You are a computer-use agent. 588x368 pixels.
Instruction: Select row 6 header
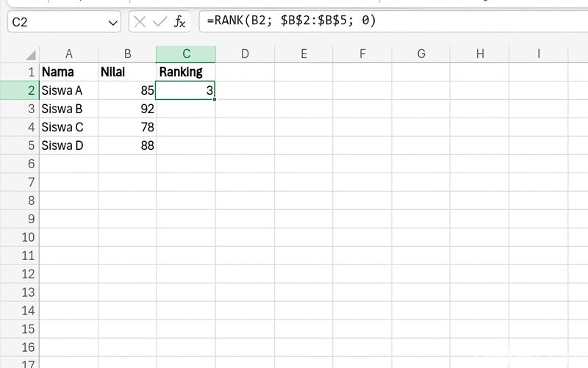[x=20, y=164]
